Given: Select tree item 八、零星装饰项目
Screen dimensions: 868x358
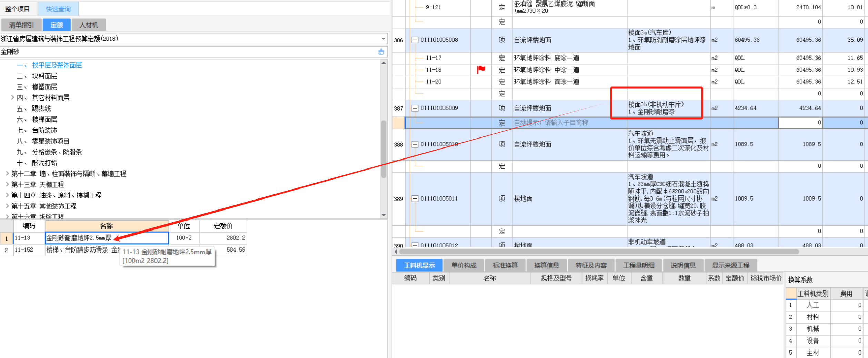Looking at the screenshot, I should point(43,141).
